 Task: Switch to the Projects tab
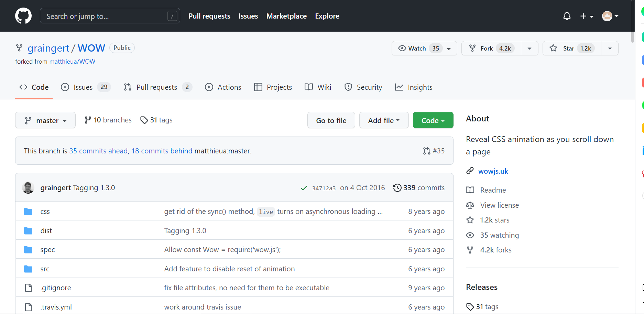273,87
